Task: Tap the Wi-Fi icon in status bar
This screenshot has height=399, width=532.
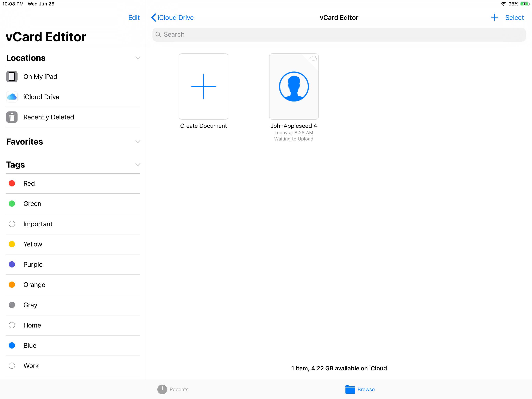Action: 503,4
